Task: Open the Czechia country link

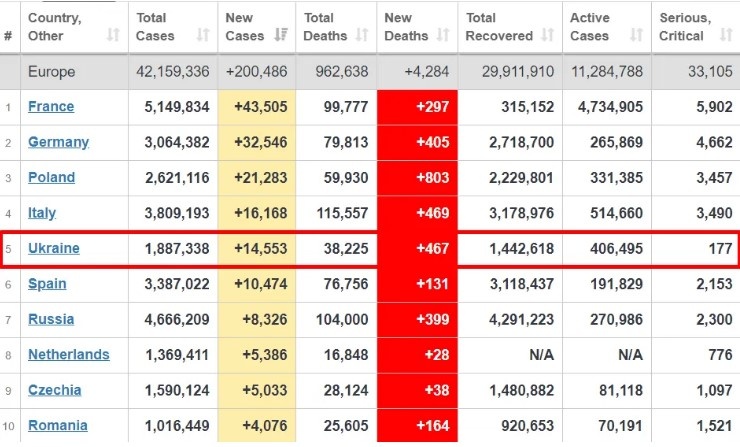Action: (x=55, y=390)
